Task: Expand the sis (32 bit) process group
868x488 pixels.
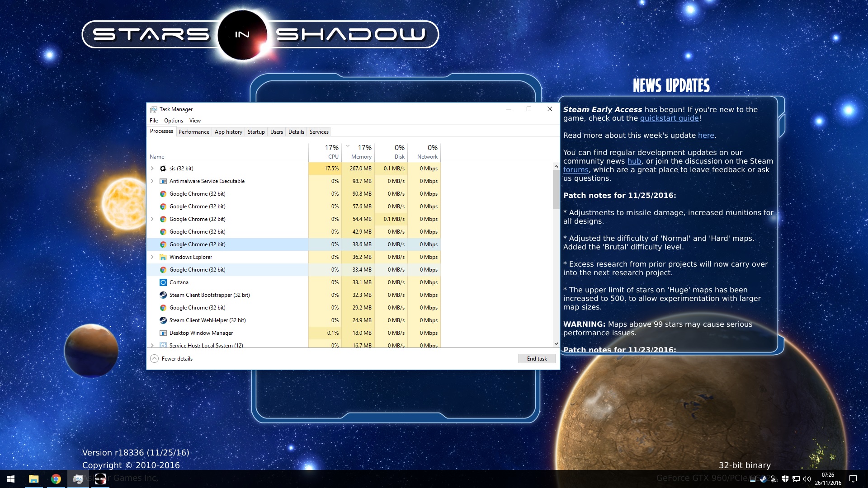Action: tap(152, 169)
